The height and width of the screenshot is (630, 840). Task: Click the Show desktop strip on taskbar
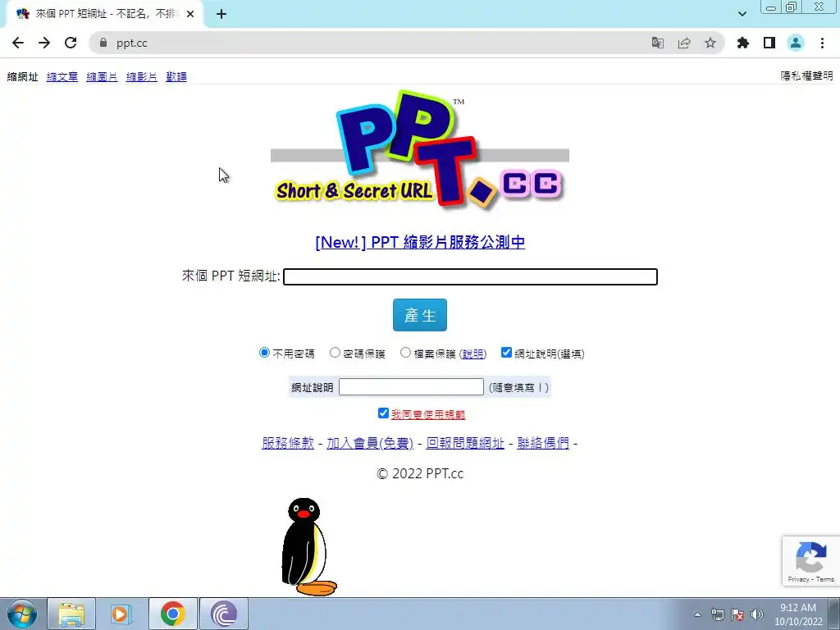point(834,614)
